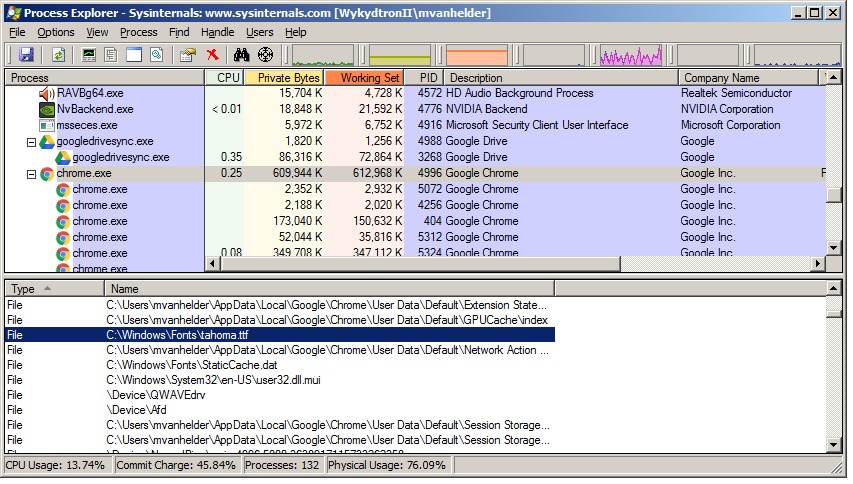Click the Kill Process red X icon
Screen dimensions: 853x484
pos(212,55)
